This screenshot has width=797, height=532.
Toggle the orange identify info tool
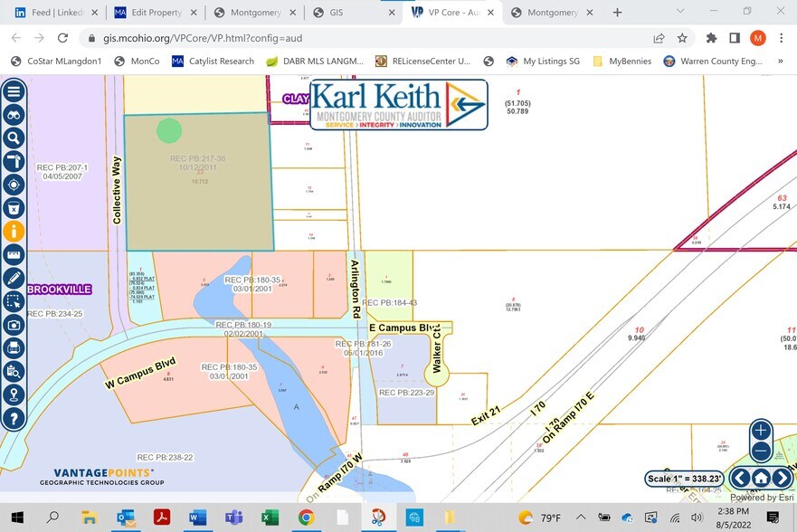point(14,232)
